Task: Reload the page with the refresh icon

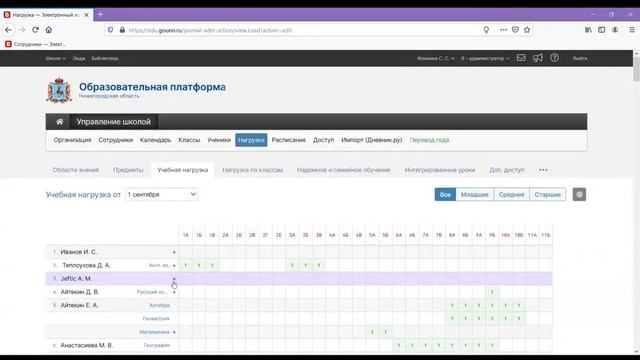Action: 36,30
